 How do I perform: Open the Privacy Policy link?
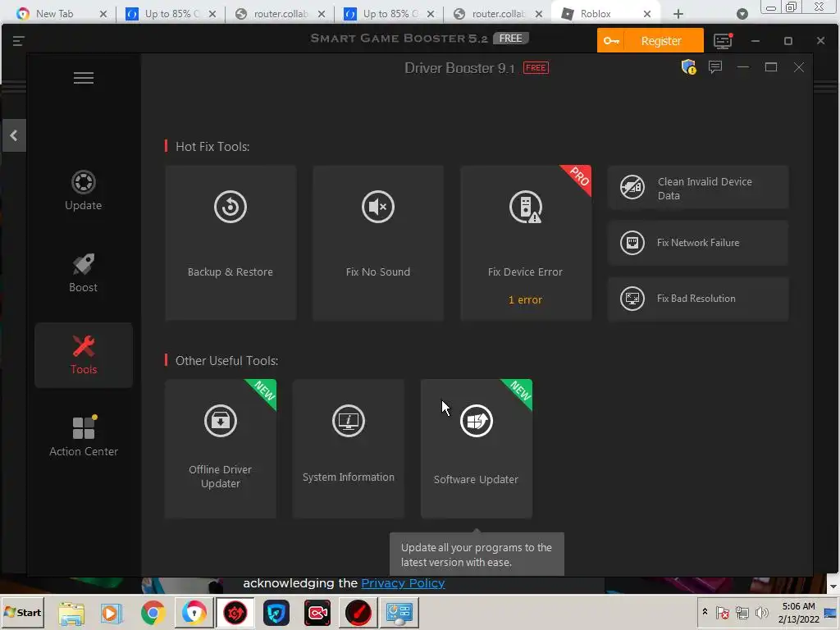(x=403, y=583)
